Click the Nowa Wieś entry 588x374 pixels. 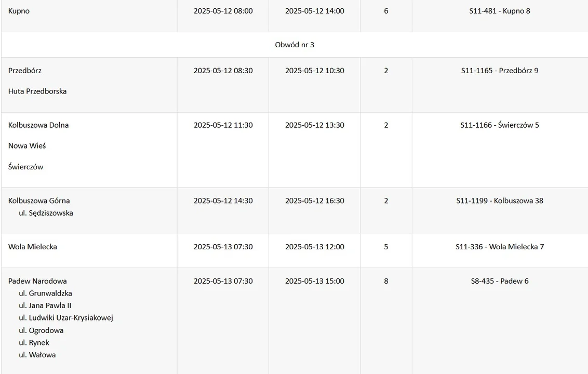pos(27,145)
